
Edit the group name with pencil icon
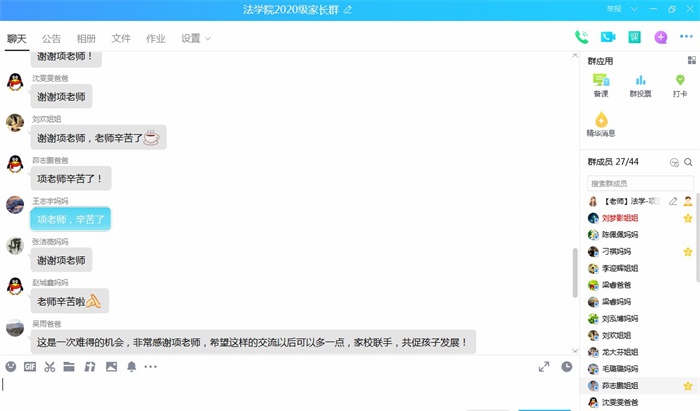tap(348, 9)
